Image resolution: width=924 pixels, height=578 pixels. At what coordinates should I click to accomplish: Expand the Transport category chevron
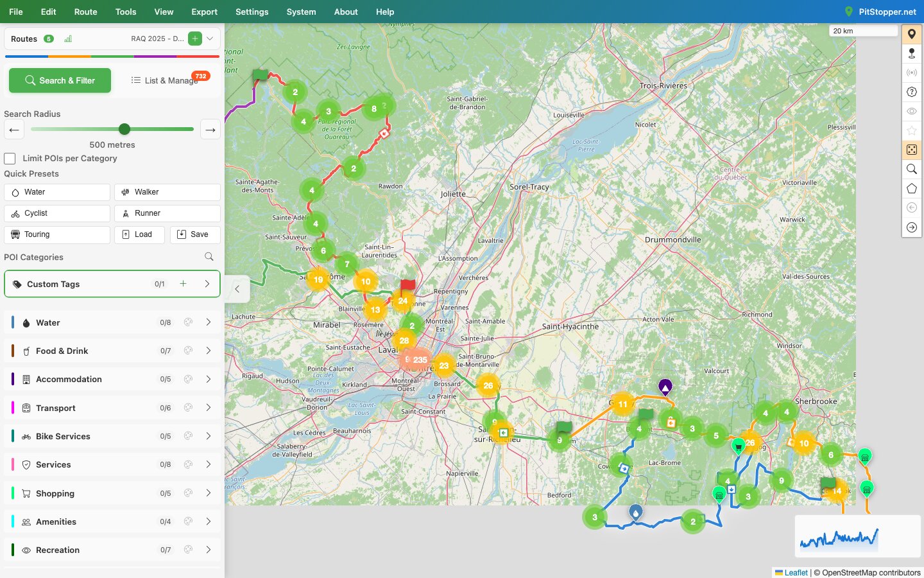tap(209, 408)
